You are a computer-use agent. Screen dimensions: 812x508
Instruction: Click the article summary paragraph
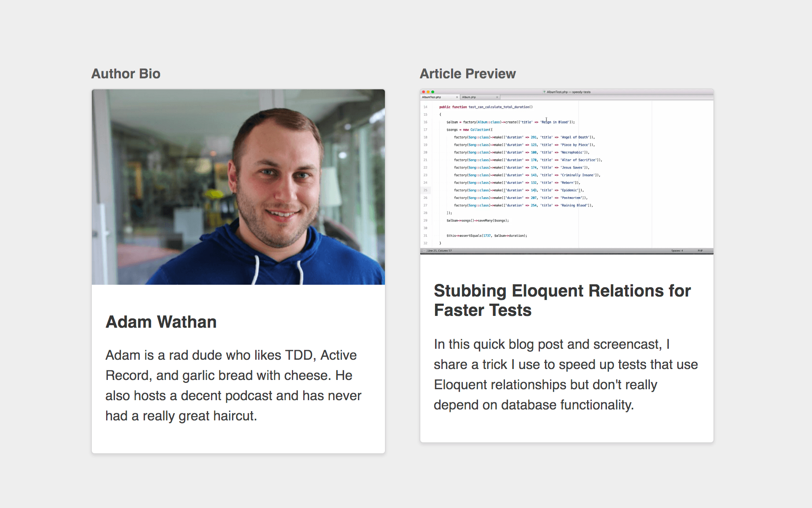566,374
